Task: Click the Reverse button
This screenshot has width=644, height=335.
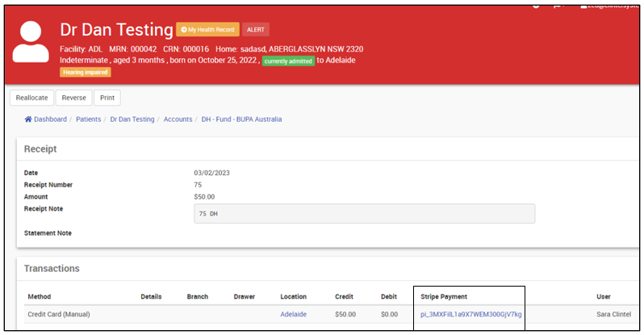Action: 74,98
